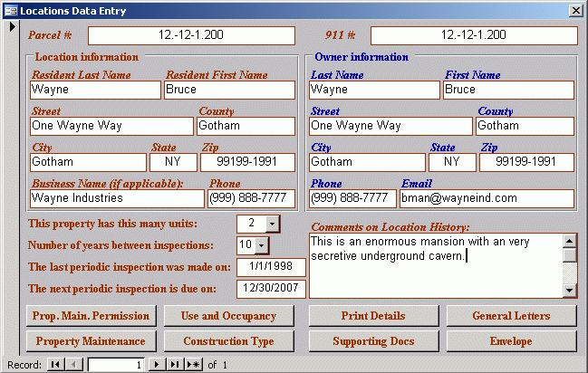Image resolution: width=588 pixels, height=373 pixels.
Task: Select the Resident Last Name field
Action: point(95,90)
